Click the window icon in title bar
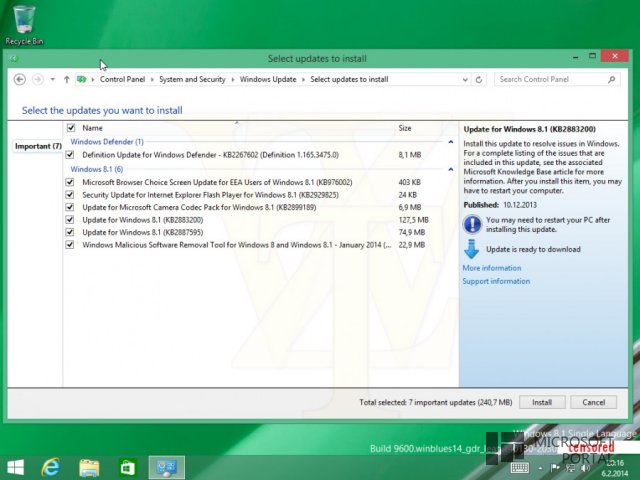The height and width of the screenshot is (480, 640). click(13, 58)
